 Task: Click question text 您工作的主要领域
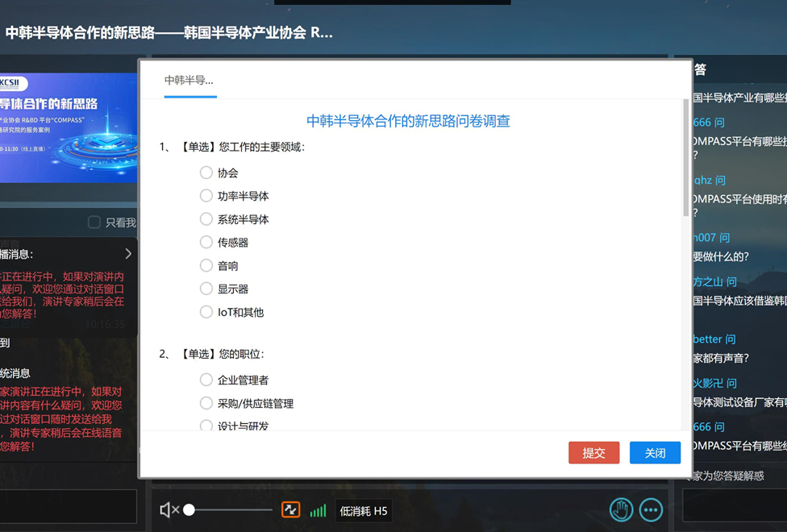tap(261, 147)
